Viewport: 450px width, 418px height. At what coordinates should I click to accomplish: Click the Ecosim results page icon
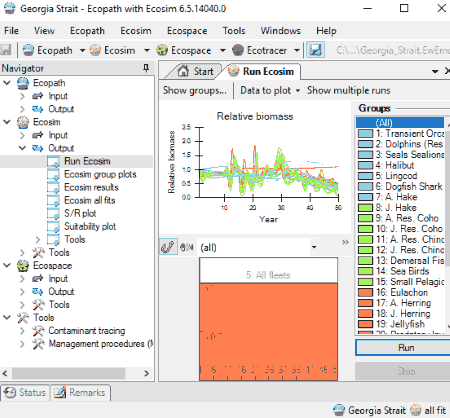53,187
